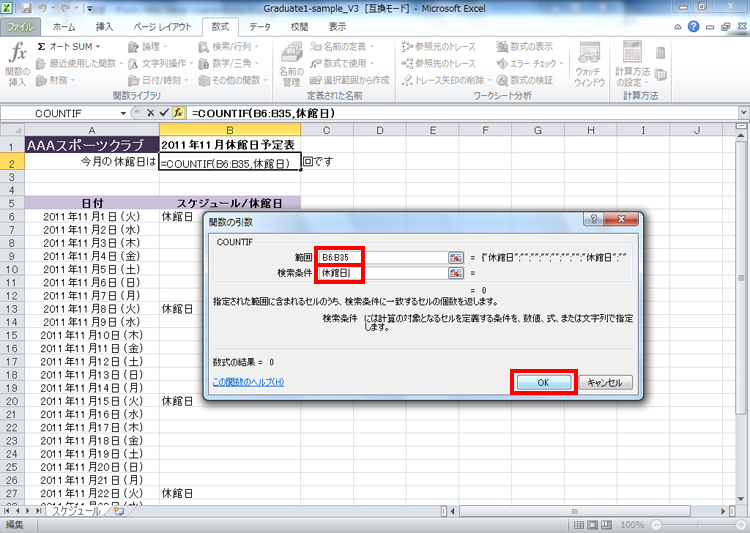Switch to the ホーム tab
The image size is (750, 533).
(x=64, y=27)
